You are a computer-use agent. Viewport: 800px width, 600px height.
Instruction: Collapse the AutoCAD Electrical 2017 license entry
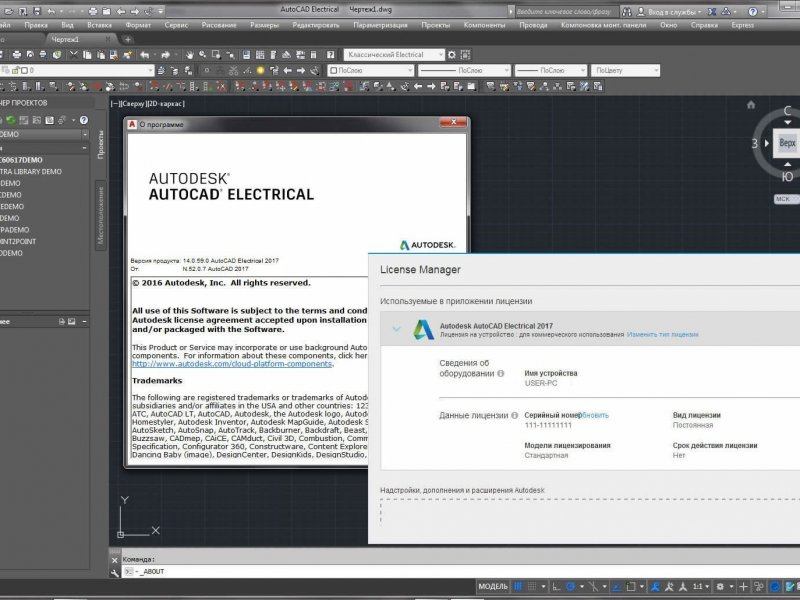coord(396,329)
